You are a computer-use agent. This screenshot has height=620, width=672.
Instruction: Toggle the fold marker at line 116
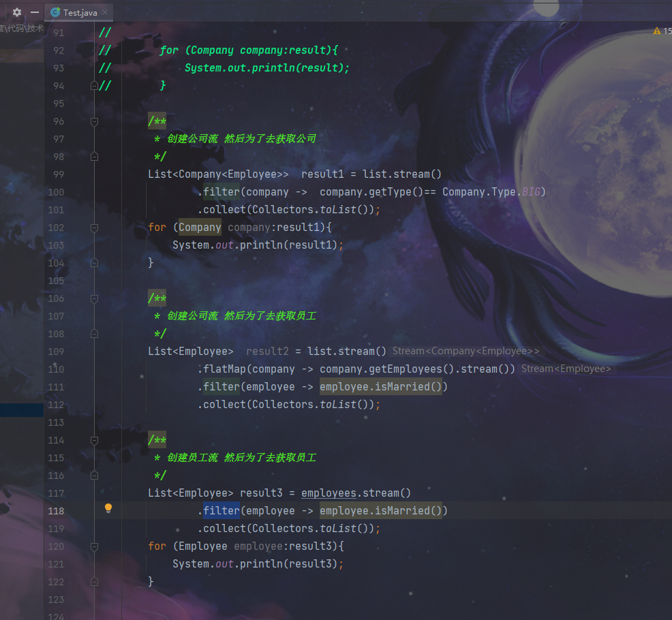94,476
